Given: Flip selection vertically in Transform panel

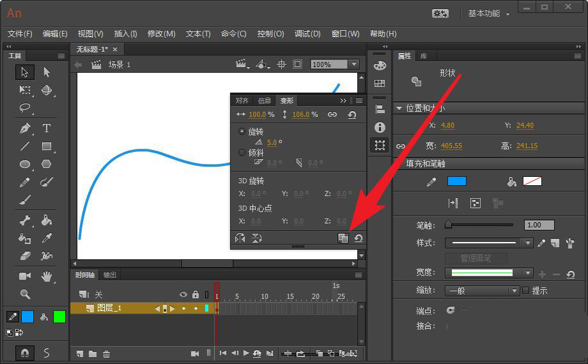Looking at the screenshot, I should coord(256,238).
